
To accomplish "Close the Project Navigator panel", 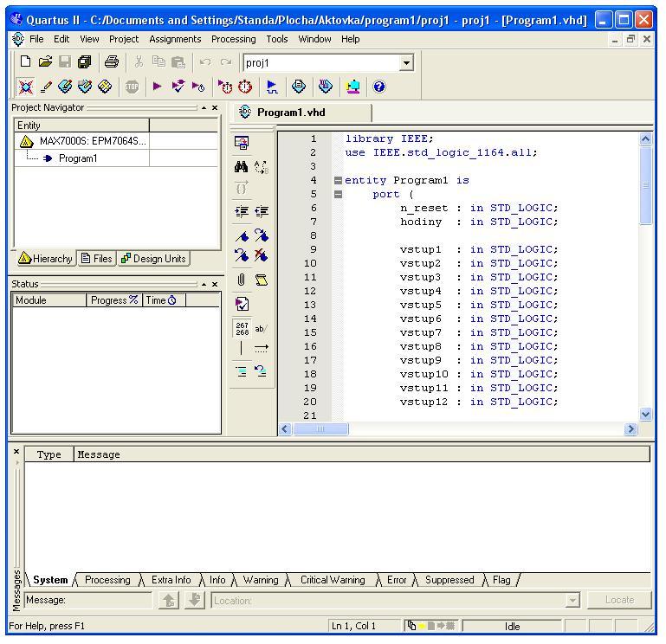I will [215, 108].
